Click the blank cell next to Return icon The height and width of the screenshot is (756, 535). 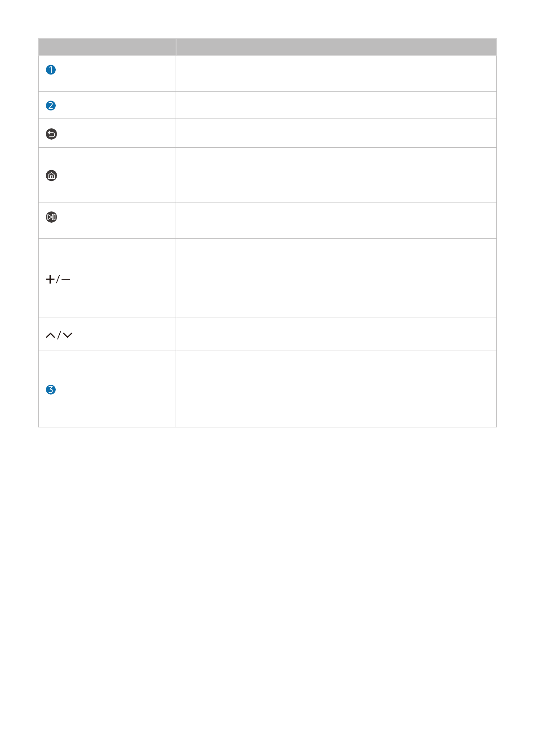pyautogui.click(x=336, y=133)
